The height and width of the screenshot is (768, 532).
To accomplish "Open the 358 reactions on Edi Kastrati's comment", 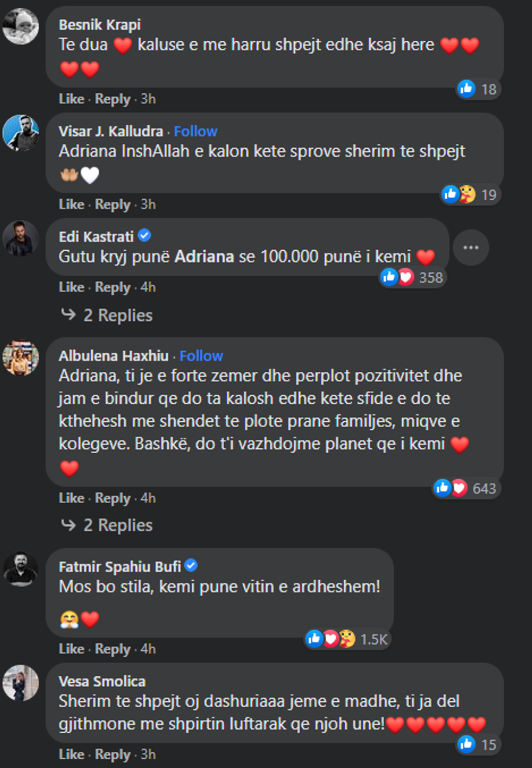I will coord(413,278).
